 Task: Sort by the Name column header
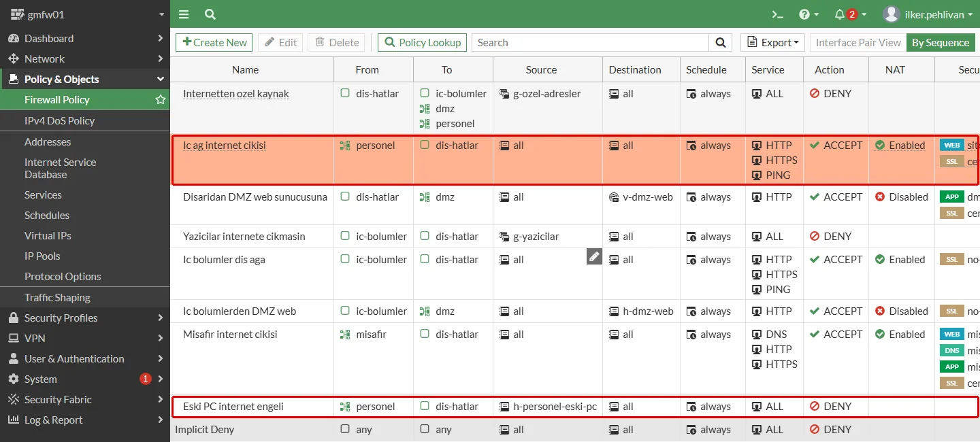pos(245,69)
